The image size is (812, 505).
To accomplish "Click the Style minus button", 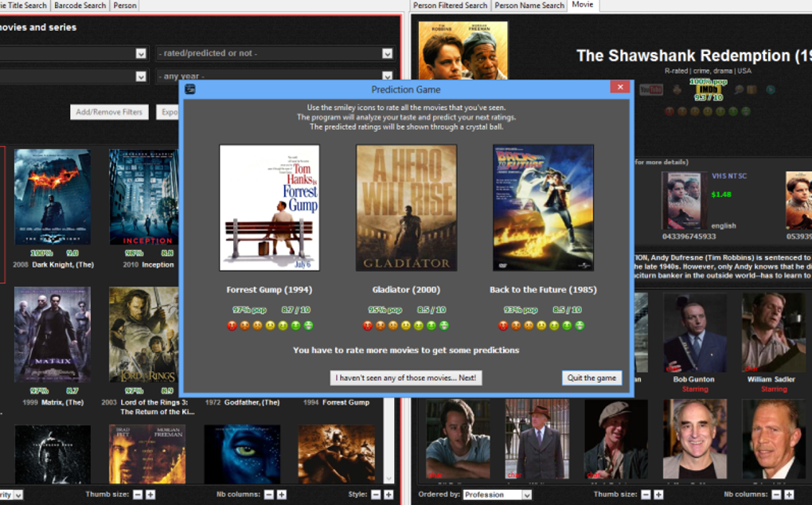I will click(x=376, y=495).
